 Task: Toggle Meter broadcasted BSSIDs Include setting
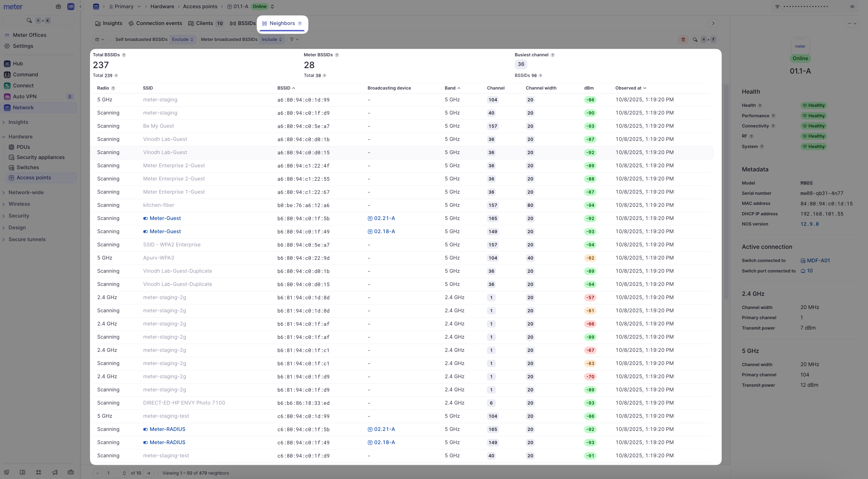click(x=271, y=40)
